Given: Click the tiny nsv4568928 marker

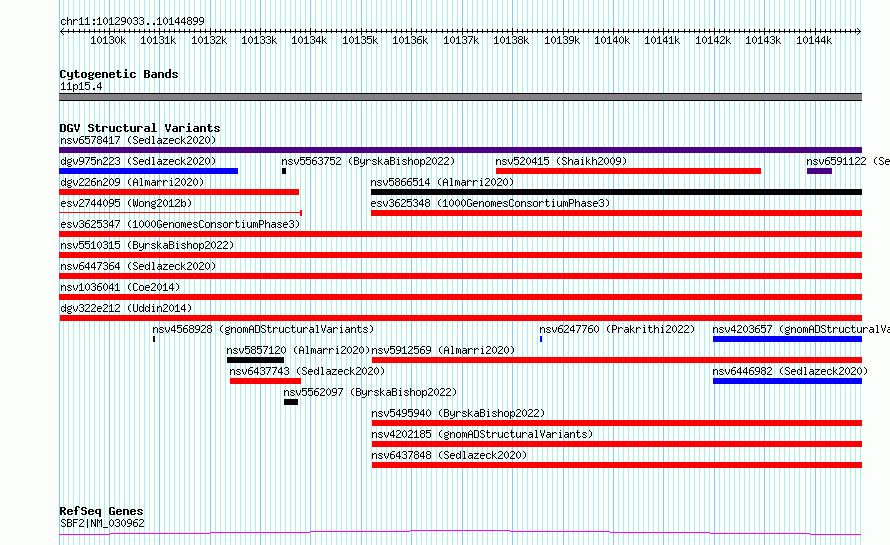Looking at the screenshot, I should click(x=154, y=339).
